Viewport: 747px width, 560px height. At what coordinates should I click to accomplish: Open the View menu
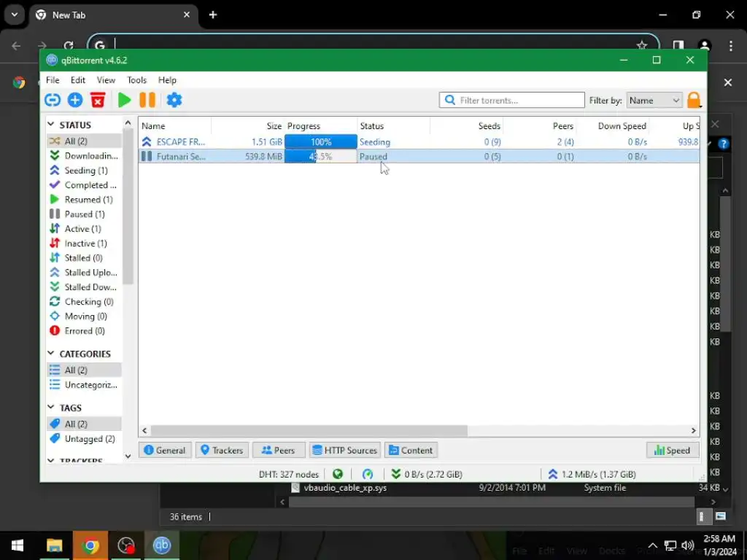pyautogui.click(x=106, y=80)
